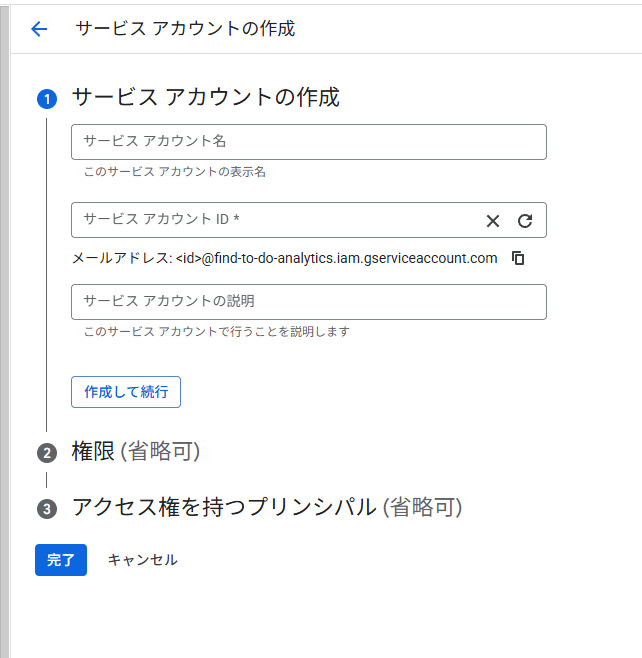Viewport: 642px width, 658px height.
Task: Click the step 2 number badge
Action: [x=47, y=453]
